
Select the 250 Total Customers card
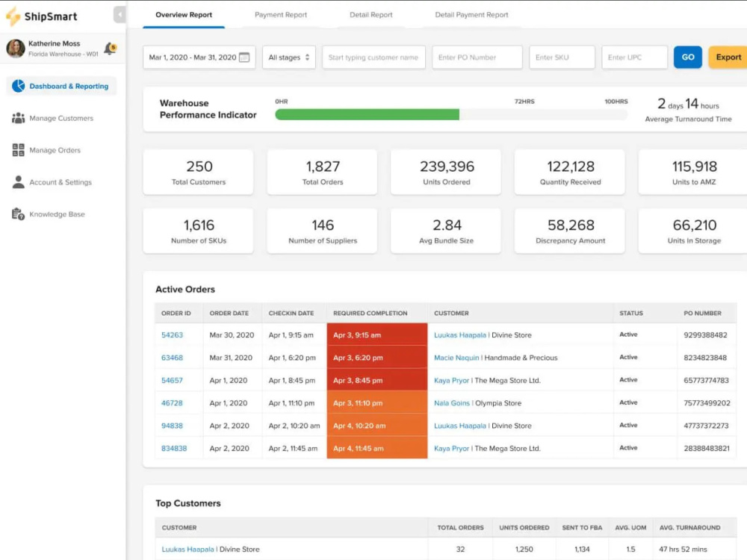(x=198, y=172)
